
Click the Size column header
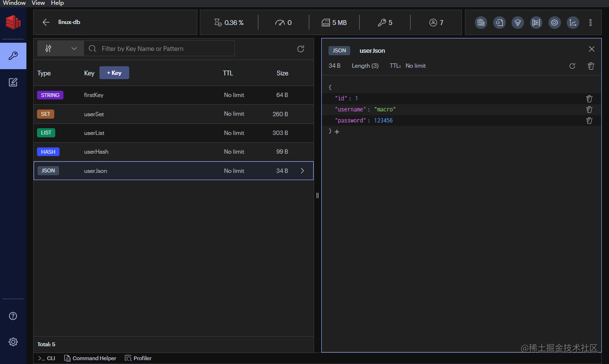pos(282,73)
